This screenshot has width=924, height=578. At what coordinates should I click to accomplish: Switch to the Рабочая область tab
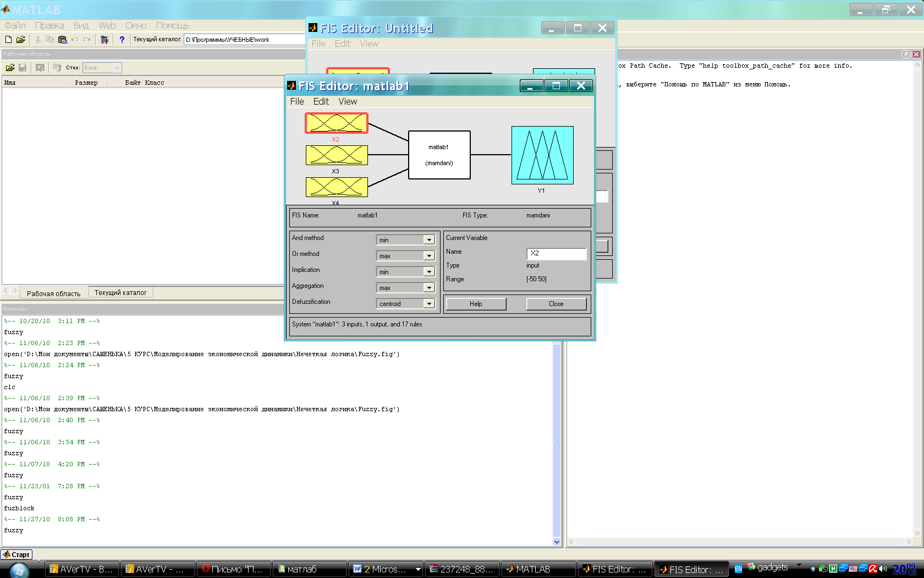coord(53,293)
